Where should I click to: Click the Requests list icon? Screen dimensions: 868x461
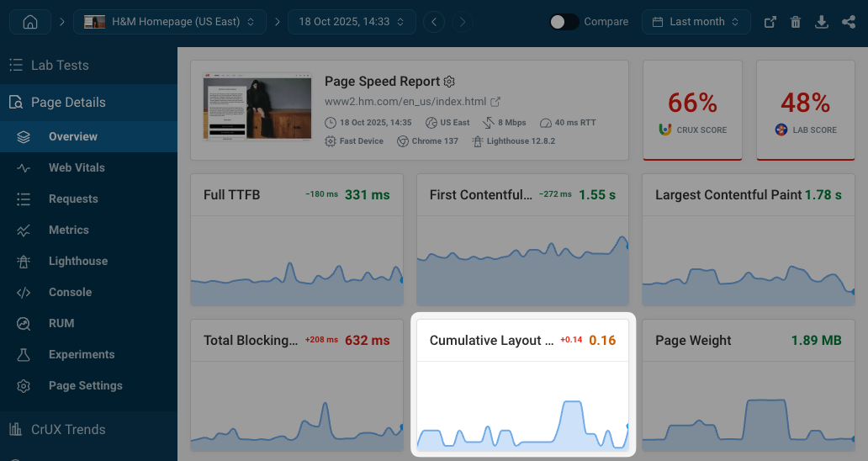(x=24, y=199)
